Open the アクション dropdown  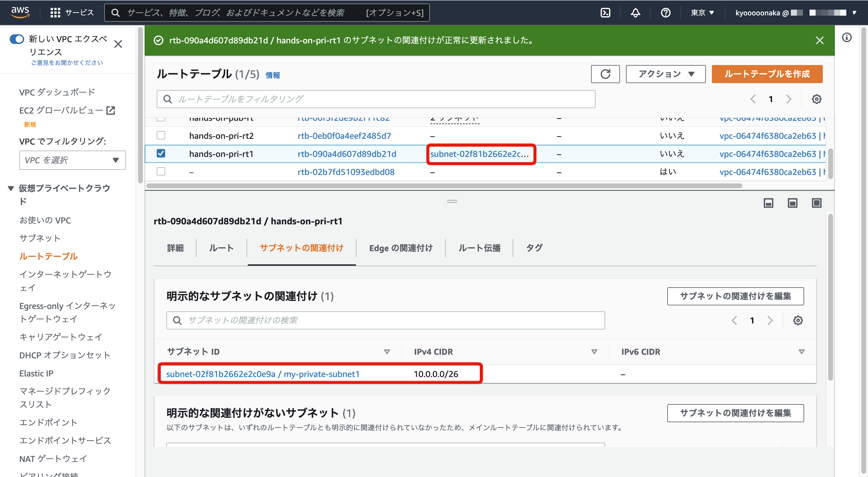tap(665, 74)
